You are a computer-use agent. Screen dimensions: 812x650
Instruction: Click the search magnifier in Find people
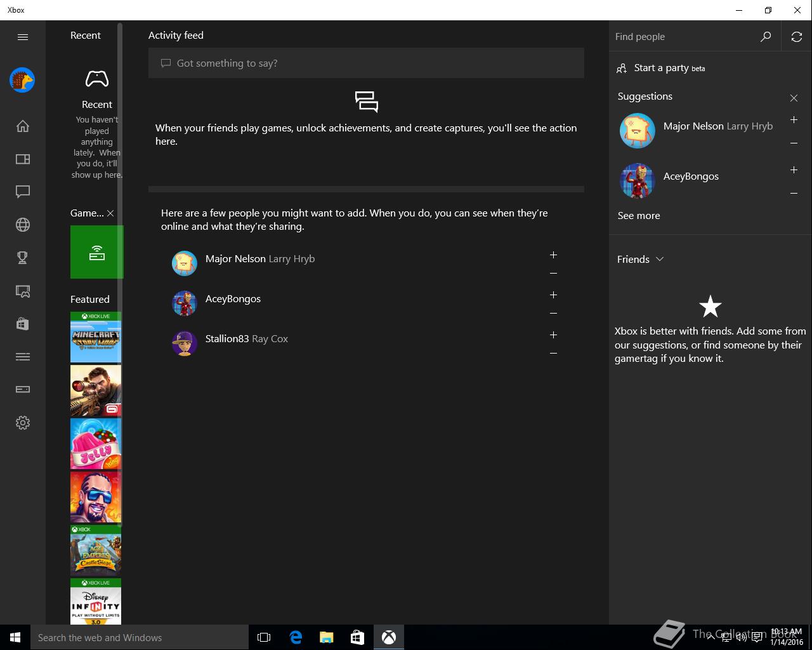(766, 37)
